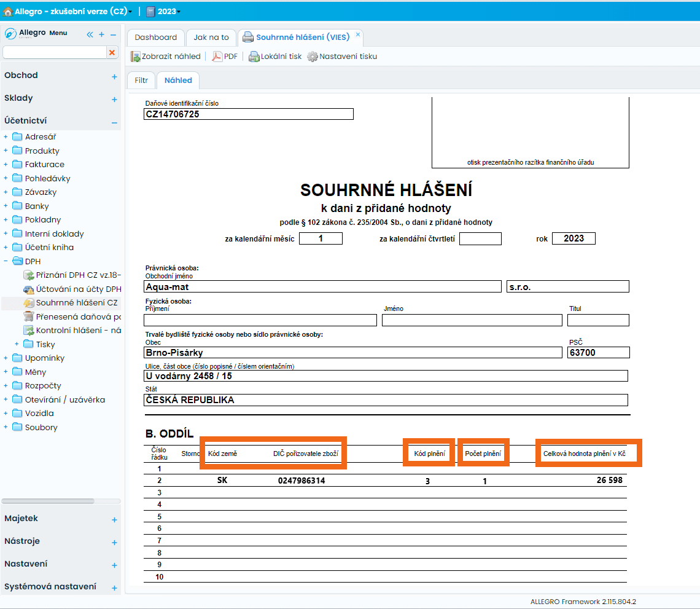Expand the Obchod section
Screen dimensions: 700x609
tap(114, 77)
